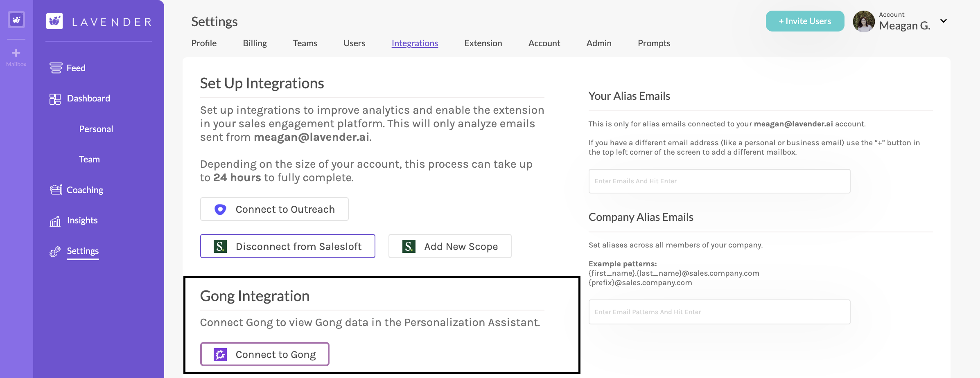Switch to the Extension tab
Image resolution: width=980 pixels, height=378 pixels.
(483, 43)
